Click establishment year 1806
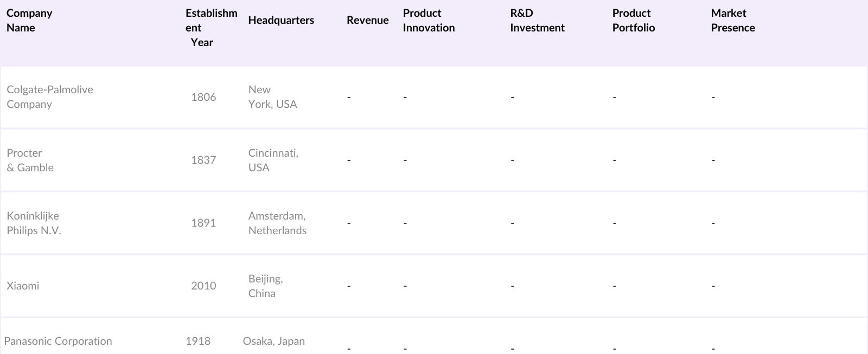The image size is (868, 354). 203,98
